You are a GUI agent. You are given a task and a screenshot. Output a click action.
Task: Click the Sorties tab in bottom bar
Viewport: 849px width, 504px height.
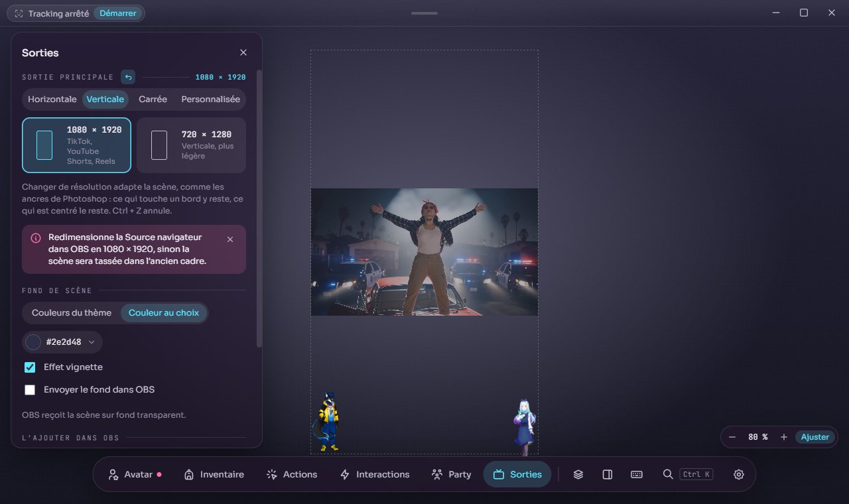(x=517, y=474)
